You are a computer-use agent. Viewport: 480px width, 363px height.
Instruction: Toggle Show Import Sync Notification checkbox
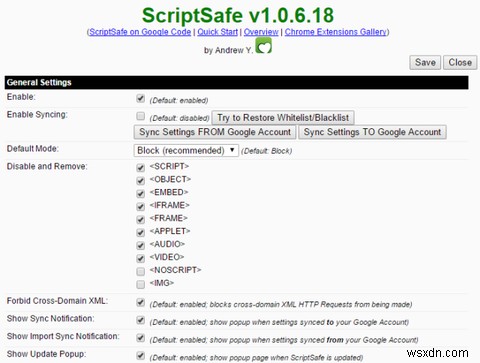tap(141, 338)
